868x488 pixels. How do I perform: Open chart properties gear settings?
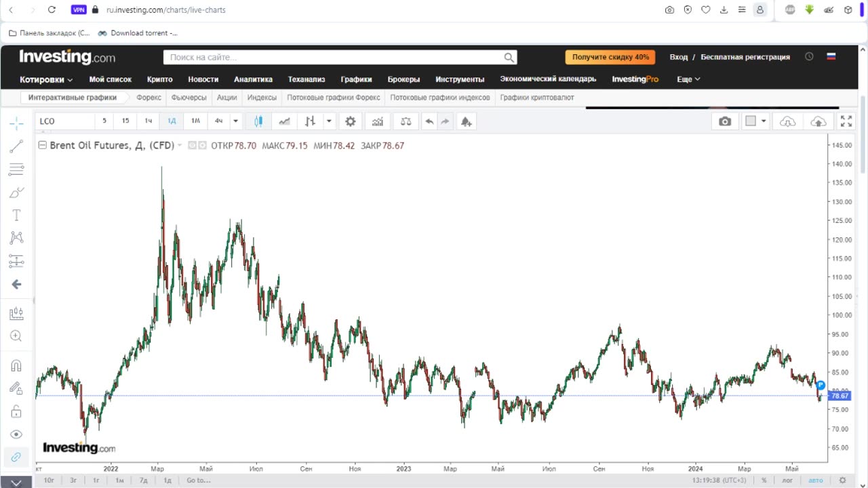click(x=351, y=121)
